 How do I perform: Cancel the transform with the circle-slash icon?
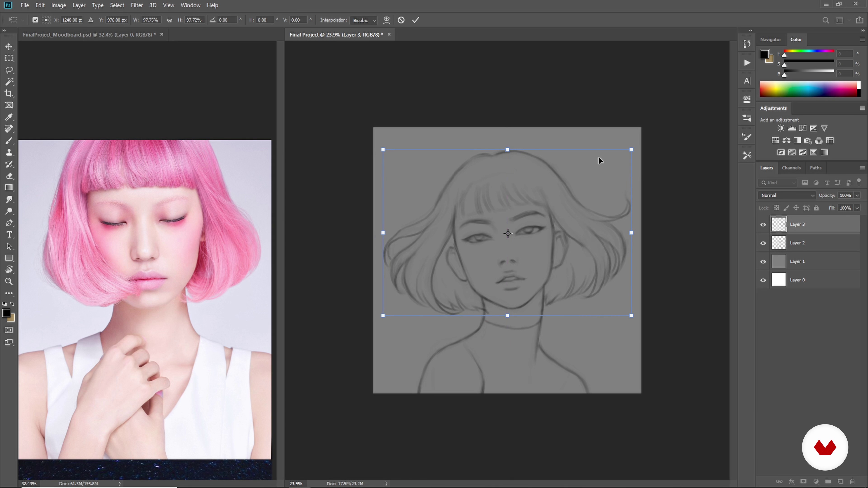point(401,20)
